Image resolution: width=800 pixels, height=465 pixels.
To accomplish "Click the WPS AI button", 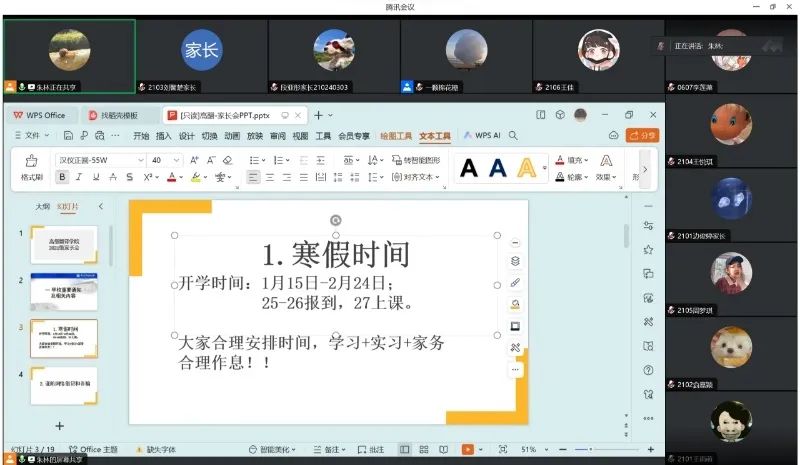I will coord(486,135).
